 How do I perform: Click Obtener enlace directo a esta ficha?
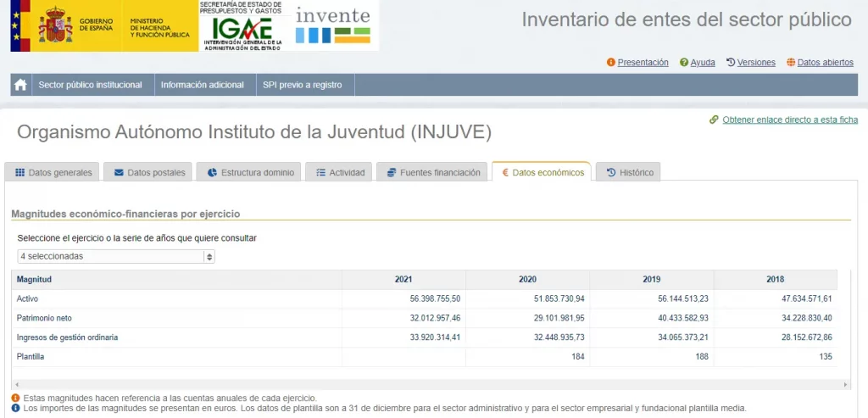point(789,120)
